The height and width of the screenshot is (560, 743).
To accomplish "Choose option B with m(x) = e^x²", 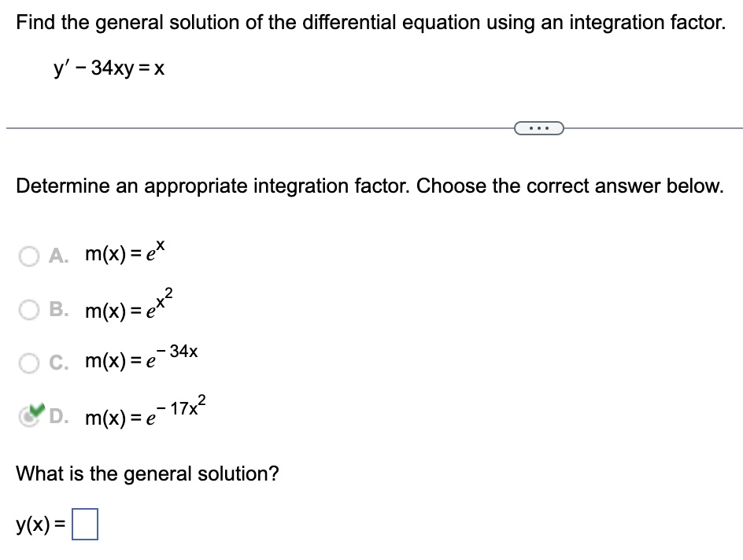I will [28, 310].
